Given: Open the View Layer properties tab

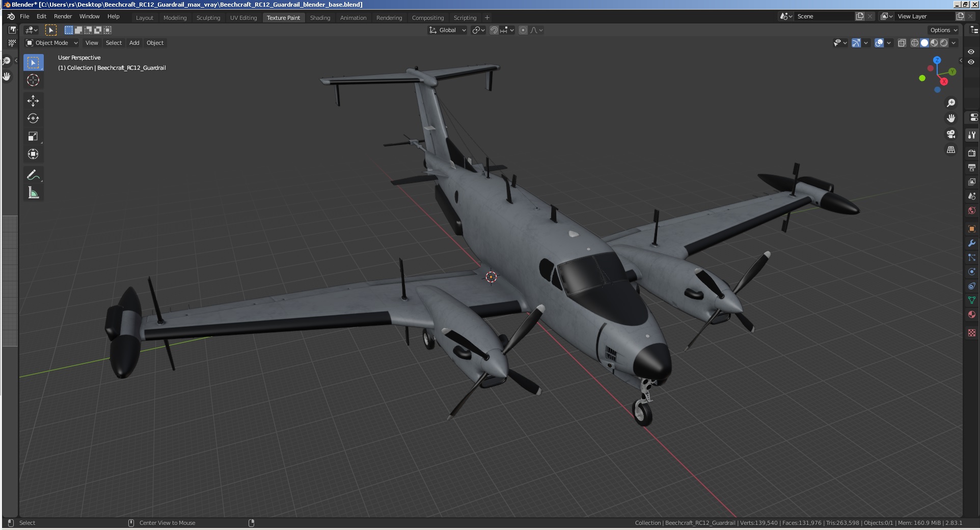Looking at the screenshot, I should 972,181.
